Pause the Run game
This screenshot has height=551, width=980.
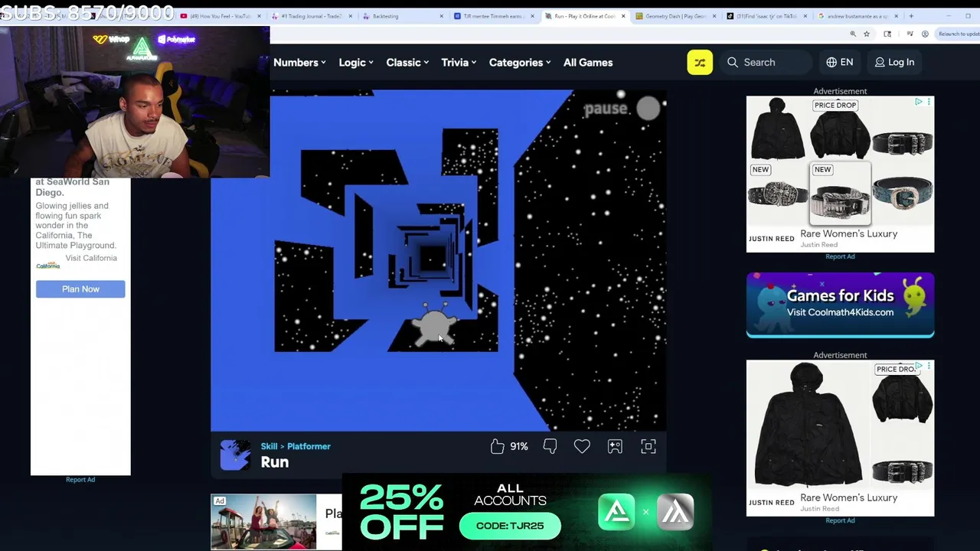pos(621,109)
